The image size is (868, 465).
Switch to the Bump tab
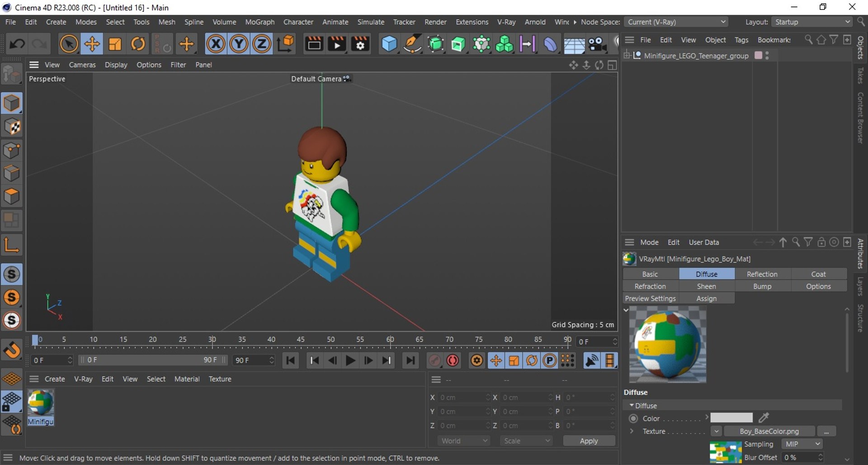[x=762, y=286]
